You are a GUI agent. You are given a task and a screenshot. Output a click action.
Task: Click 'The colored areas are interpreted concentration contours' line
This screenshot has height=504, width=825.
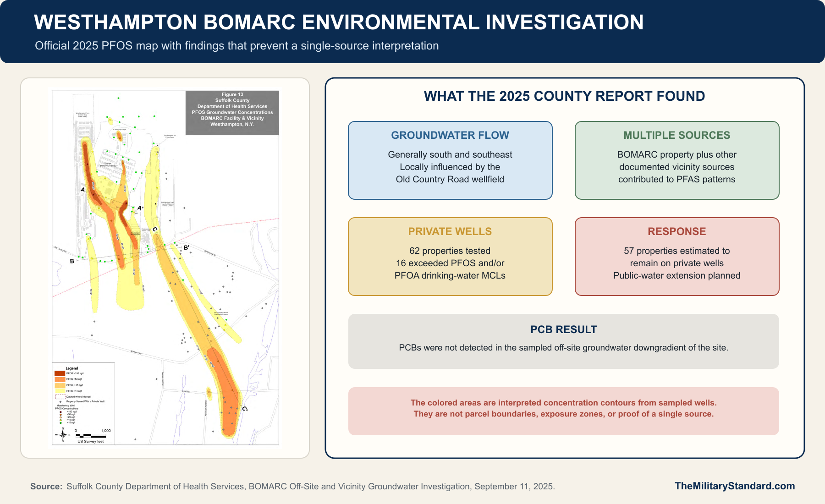(564, 403)
